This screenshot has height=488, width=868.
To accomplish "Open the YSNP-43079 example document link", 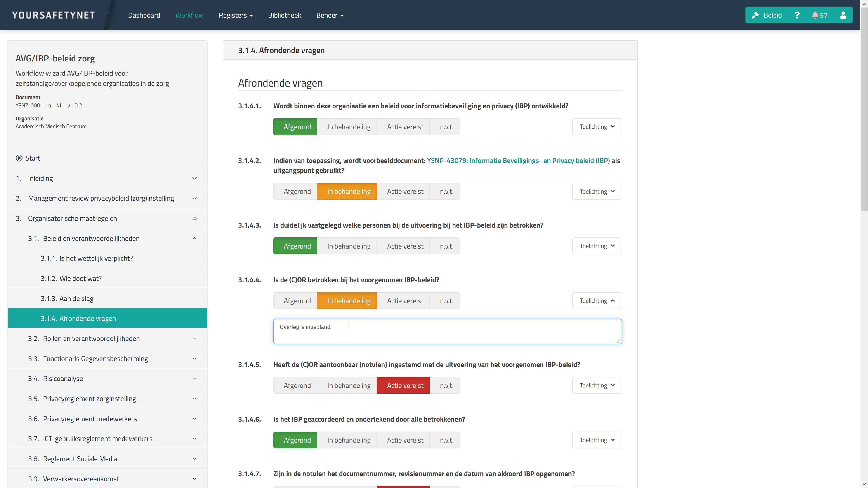I will tap(518, 160).
